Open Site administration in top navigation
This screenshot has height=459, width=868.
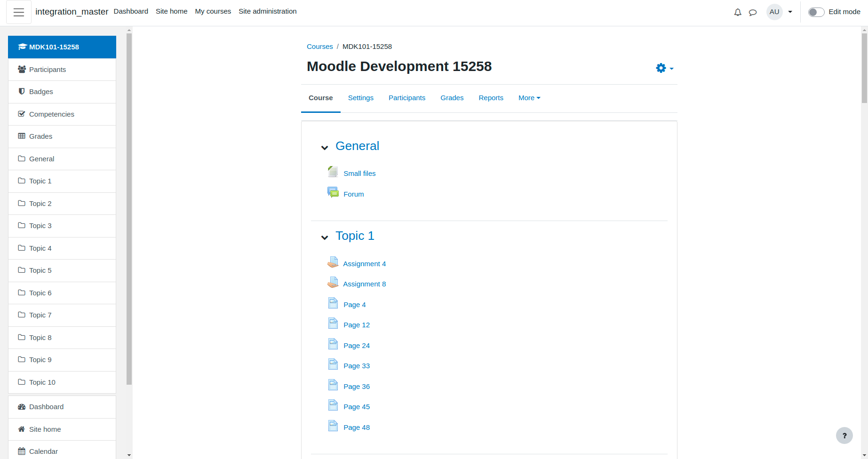click(268, 11)
